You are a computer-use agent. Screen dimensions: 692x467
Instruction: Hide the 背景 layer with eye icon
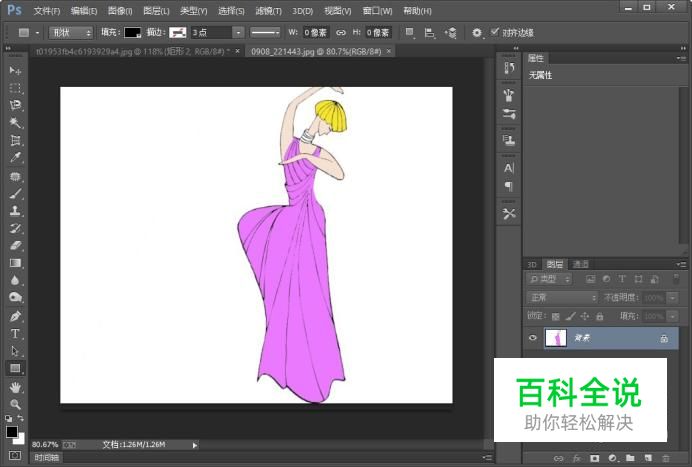(x=532, y=339)
